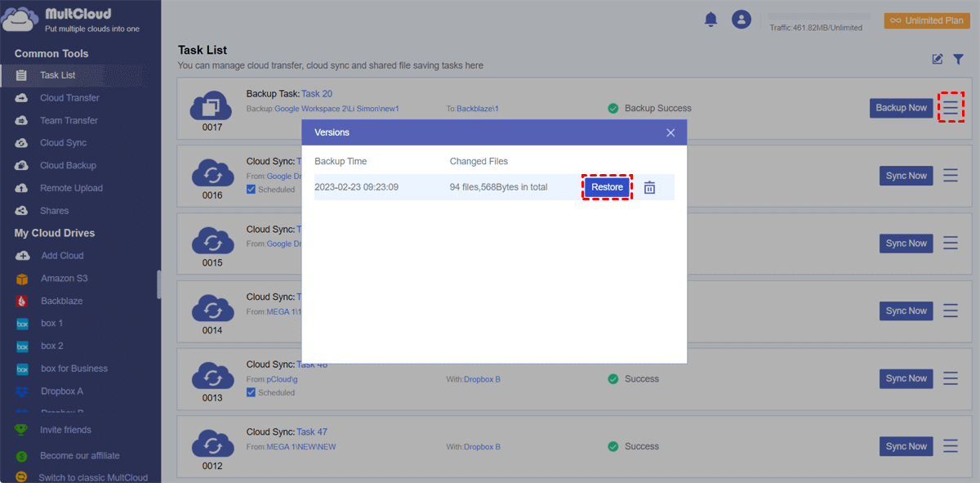
Task: Open Cloud Transfer in sidebar
Action: (x=69, y=98)
